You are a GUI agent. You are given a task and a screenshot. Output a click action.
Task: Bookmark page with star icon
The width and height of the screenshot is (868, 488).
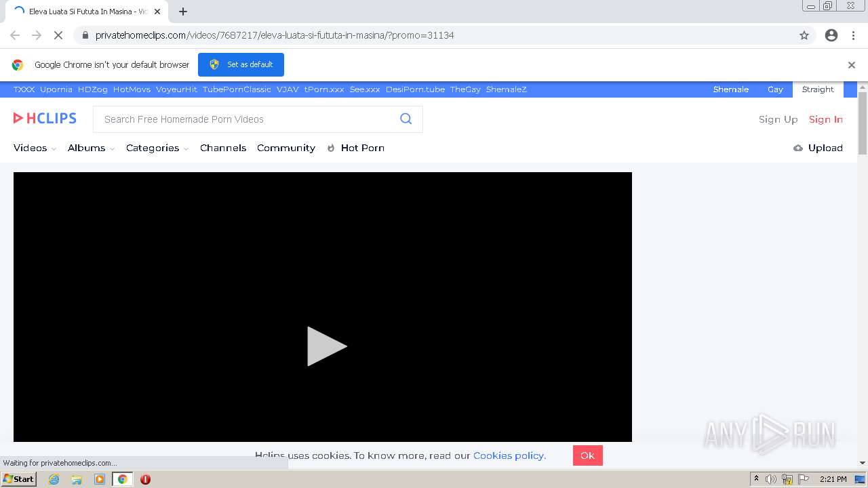pyautogui.click(x=804, y=35)
